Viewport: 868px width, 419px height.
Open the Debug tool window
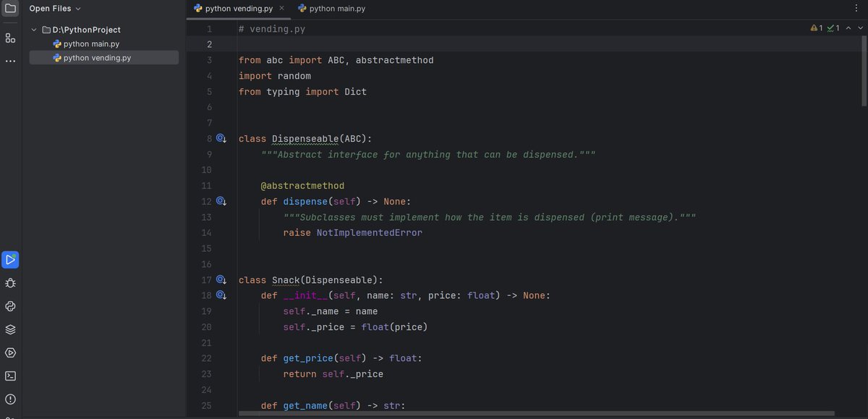pos(10,282)
